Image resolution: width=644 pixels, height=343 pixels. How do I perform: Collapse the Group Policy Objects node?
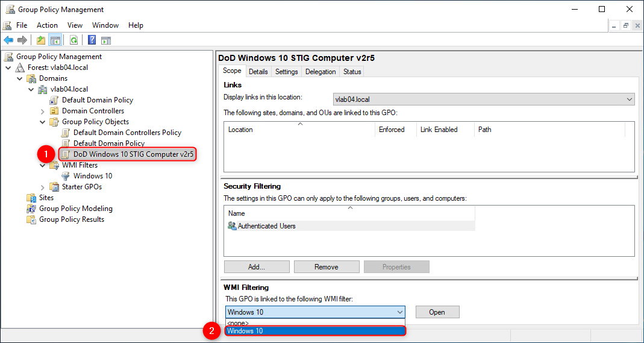tap(43, 122)
